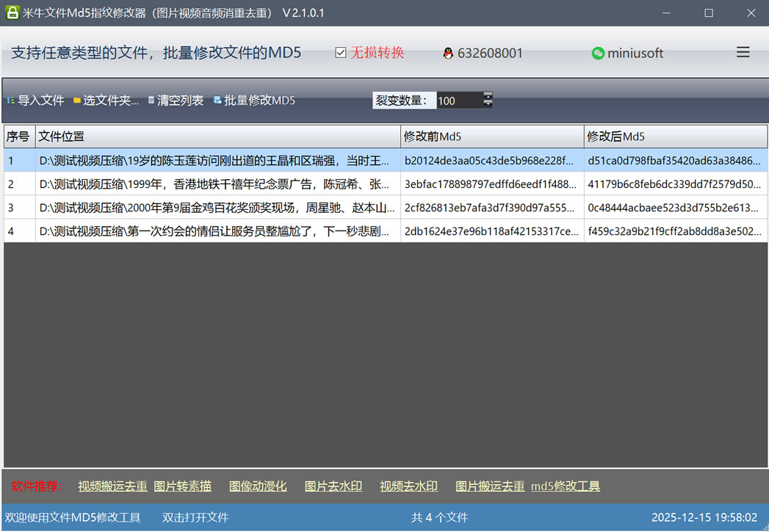Screen dimensions: 769x532
Task: Open the 图片去水印 link
Action: (333, 486)
